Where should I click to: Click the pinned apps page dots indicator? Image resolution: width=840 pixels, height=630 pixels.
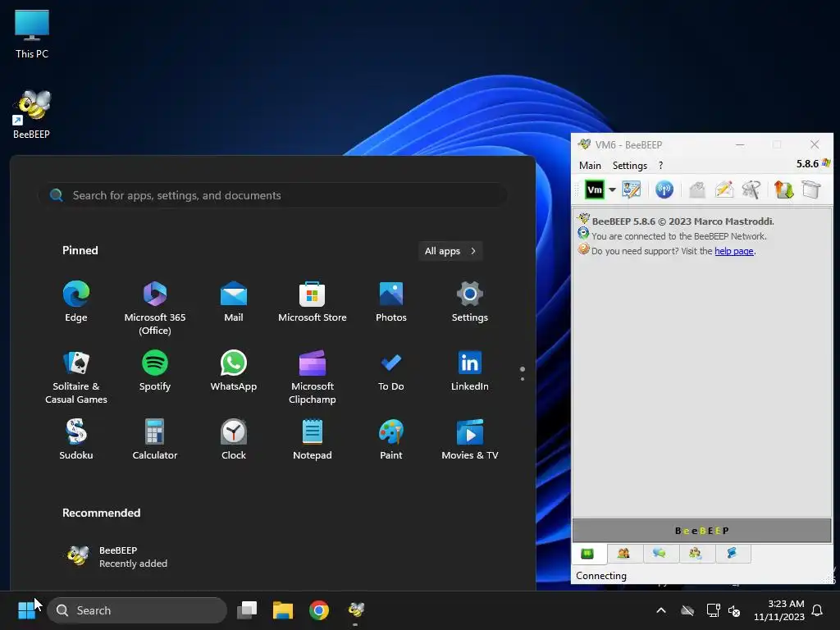[523, 373]
